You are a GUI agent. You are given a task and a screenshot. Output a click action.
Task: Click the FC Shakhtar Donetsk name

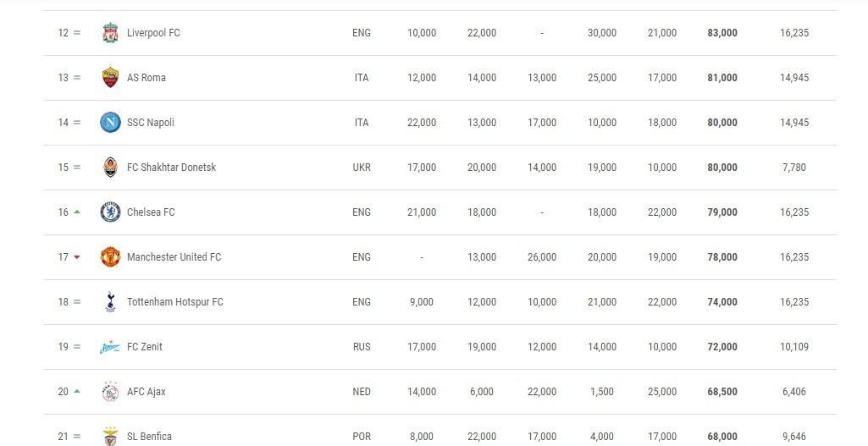click(172, 167)
